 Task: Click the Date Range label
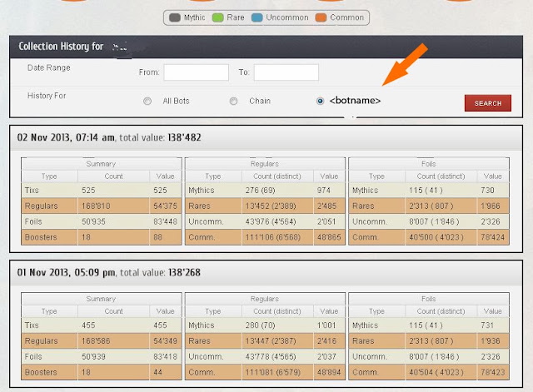pos(49,68)
